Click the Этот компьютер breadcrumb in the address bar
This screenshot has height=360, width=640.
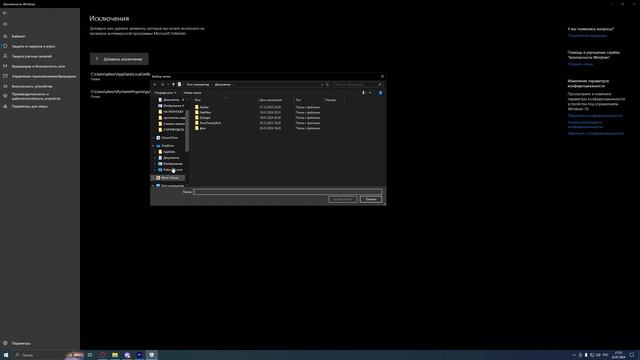tap(198, 84)
